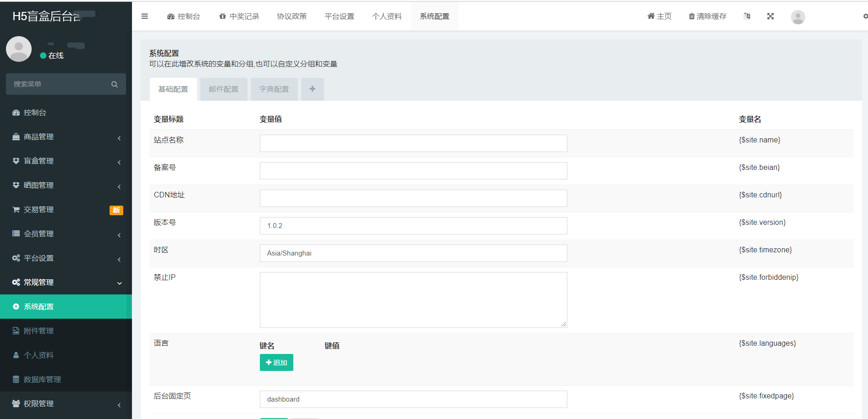Open 数据库管理 in the sidebar

[x=42, y=380]
